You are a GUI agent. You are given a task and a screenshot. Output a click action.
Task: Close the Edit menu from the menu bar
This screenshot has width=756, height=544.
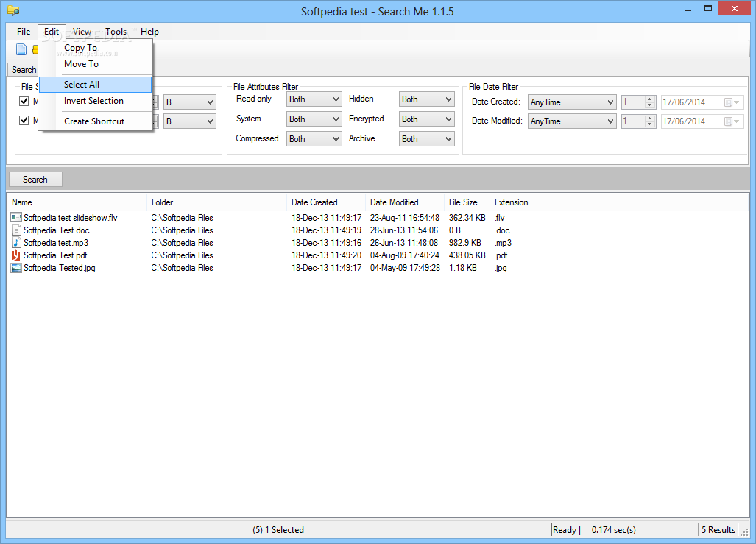(x=52, y=32)
